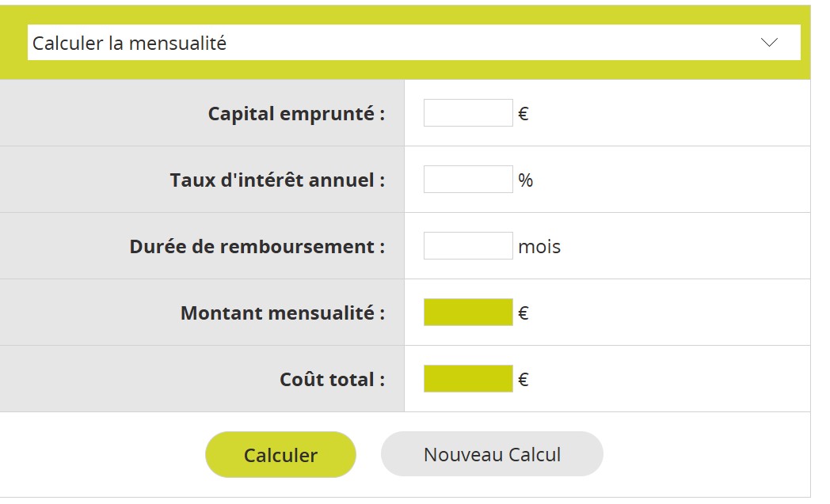Click the chevron arrow in calculation selector
Image resolution: width=830 pixels, height=504 pixels.
(769, 43)
